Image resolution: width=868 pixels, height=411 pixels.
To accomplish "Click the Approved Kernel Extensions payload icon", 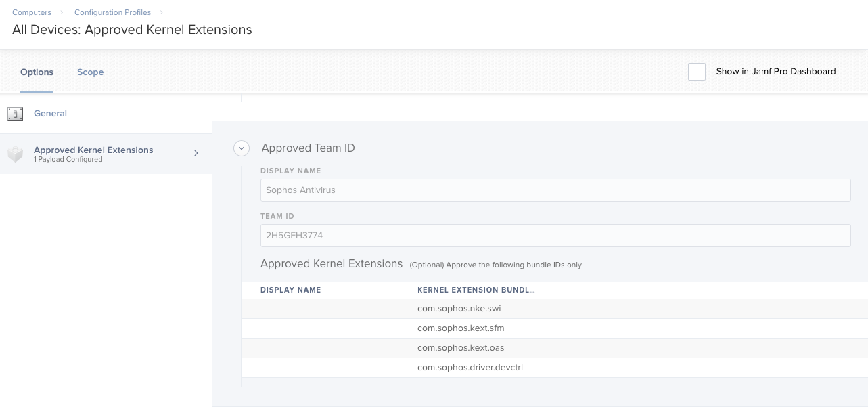I will pyautogui.click(x=15, y=154).
